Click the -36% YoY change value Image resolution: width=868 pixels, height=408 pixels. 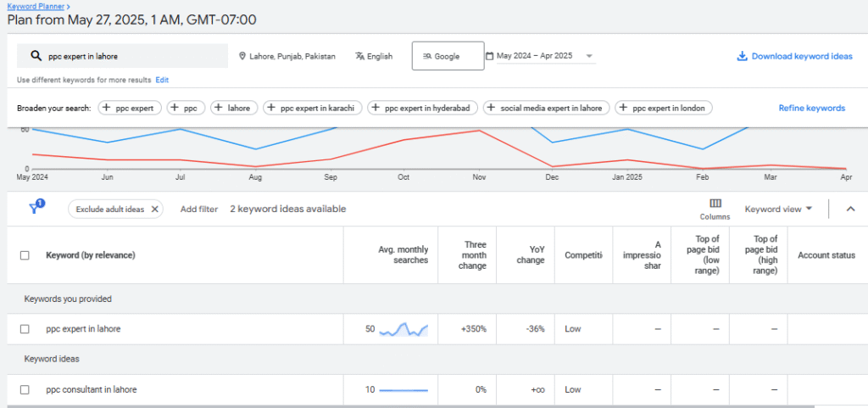(536, 329)
